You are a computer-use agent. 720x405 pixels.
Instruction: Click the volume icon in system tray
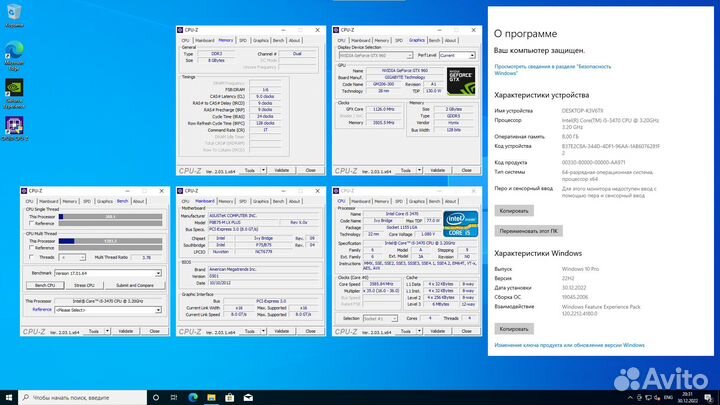tap(657, 398)
